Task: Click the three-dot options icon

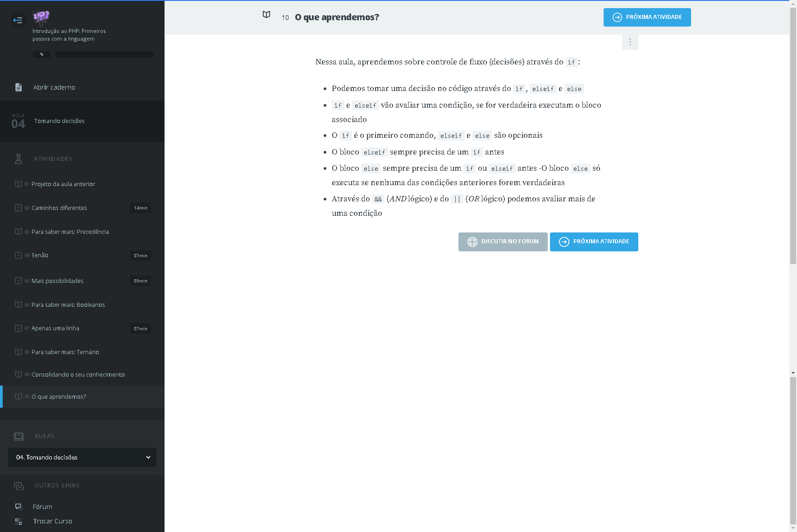Action: (630, 42)
